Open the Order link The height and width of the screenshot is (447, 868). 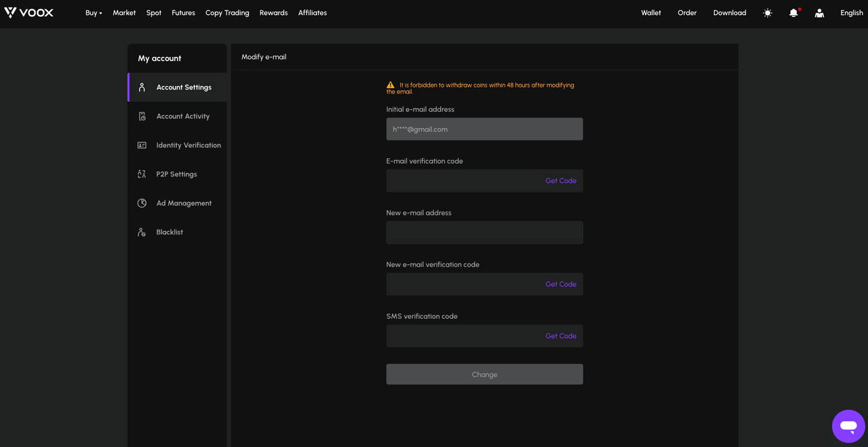tap(687, 13)
